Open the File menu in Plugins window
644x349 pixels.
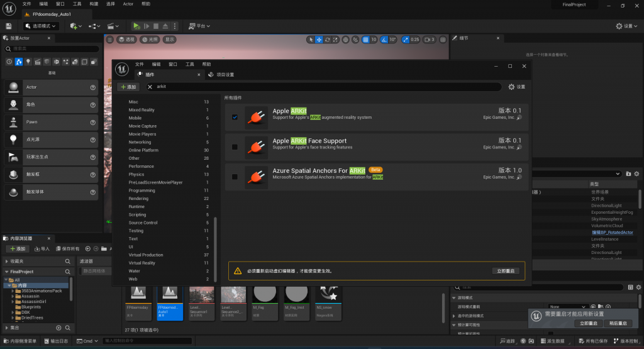pyautogui.click(x=140, y=65)
